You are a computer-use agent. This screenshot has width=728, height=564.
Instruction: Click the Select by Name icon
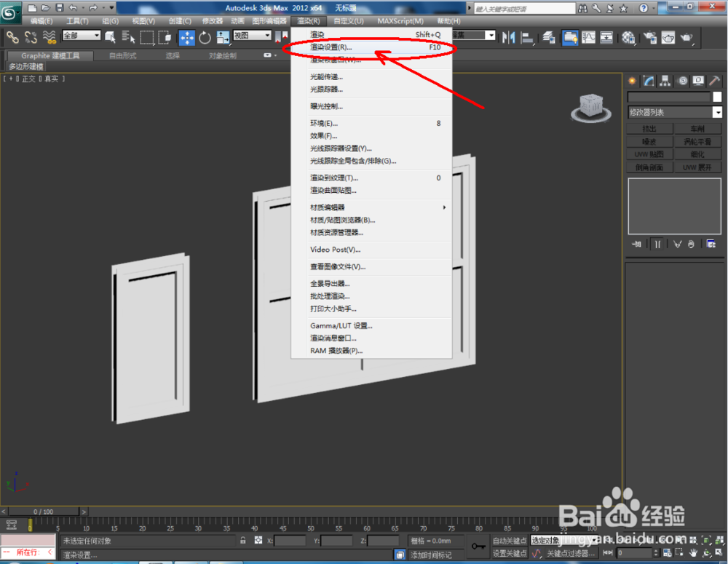pyautogui.click(x=128, y=37)
